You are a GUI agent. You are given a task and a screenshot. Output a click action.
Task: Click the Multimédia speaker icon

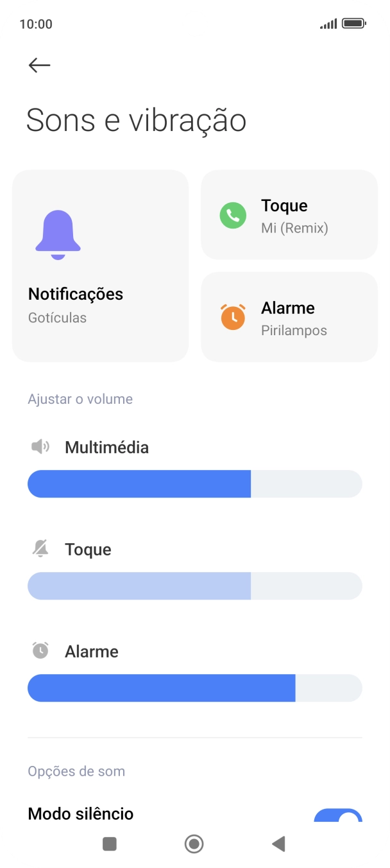[x=40, y=446]
